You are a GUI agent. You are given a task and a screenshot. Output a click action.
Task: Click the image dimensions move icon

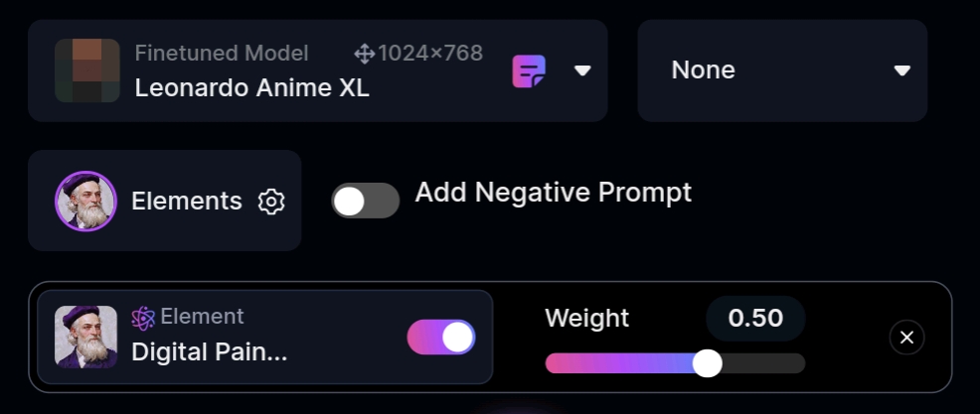365,54
